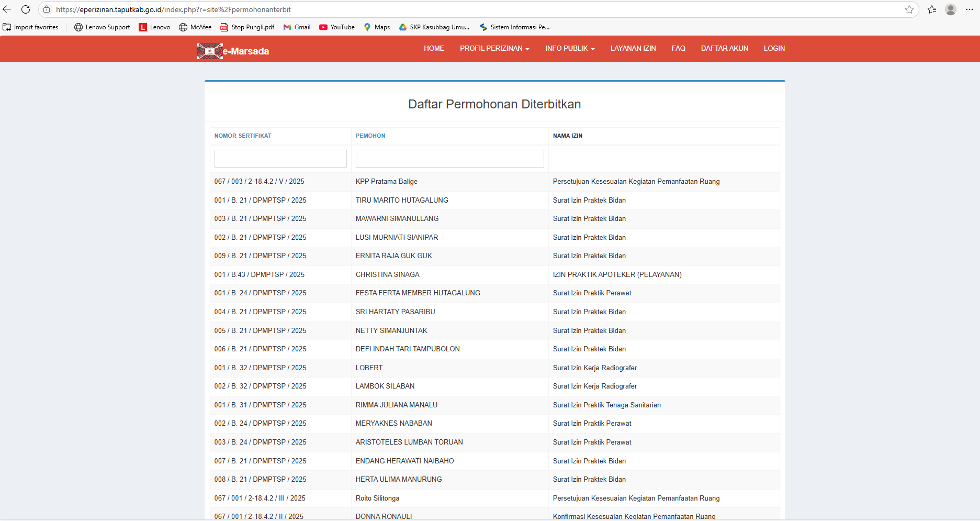Reload the page with refresh icon
This screenshot has height=521, width=980.
pos(26,9)
